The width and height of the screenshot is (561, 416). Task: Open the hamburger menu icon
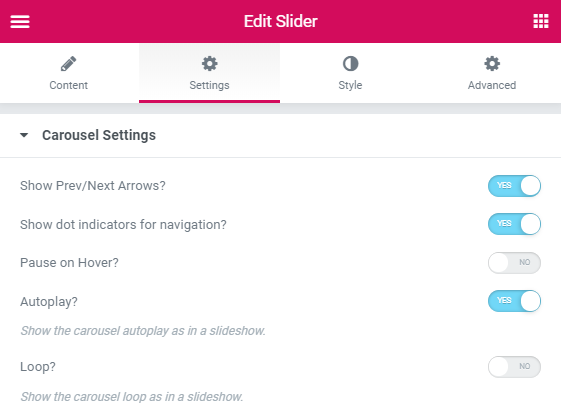20,21
